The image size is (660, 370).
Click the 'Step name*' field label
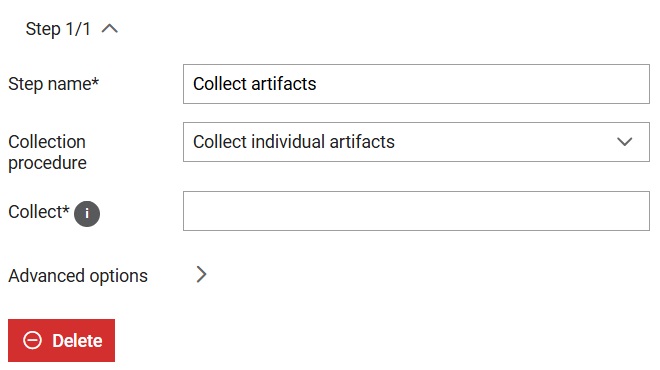tap(53, 84)
